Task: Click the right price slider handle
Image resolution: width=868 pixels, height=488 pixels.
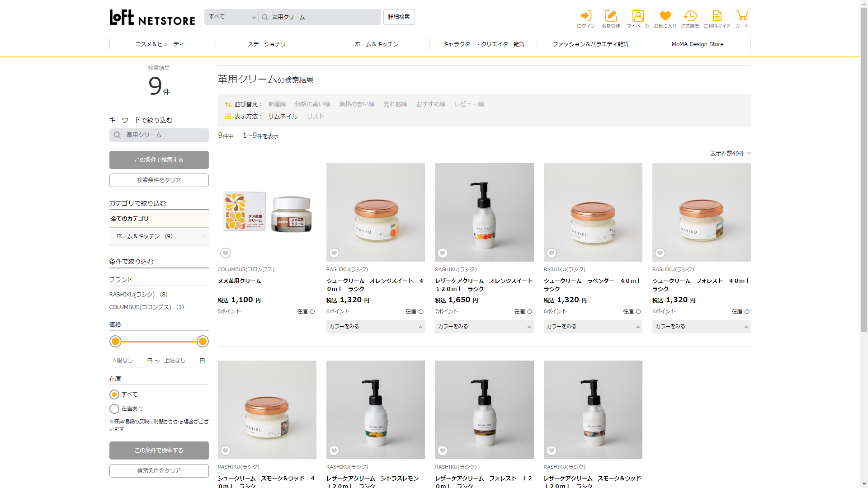Action: (x=203, y=342)
